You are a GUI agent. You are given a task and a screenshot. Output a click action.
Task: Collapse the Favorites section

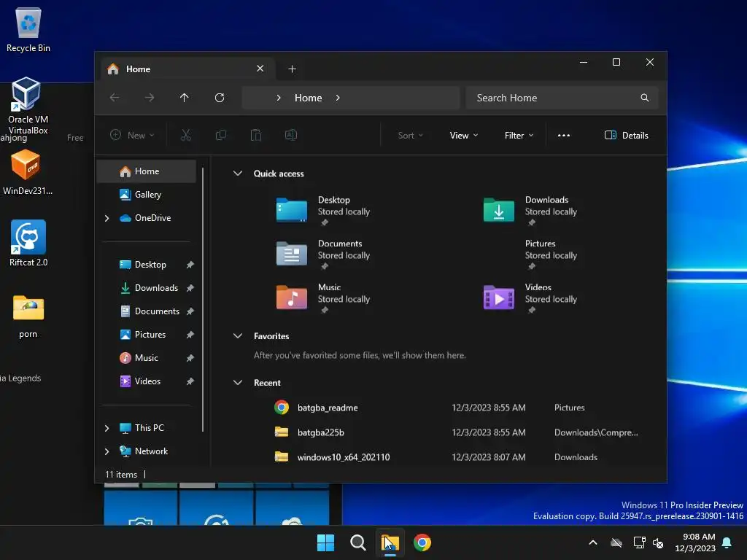[x=238, y=335]
